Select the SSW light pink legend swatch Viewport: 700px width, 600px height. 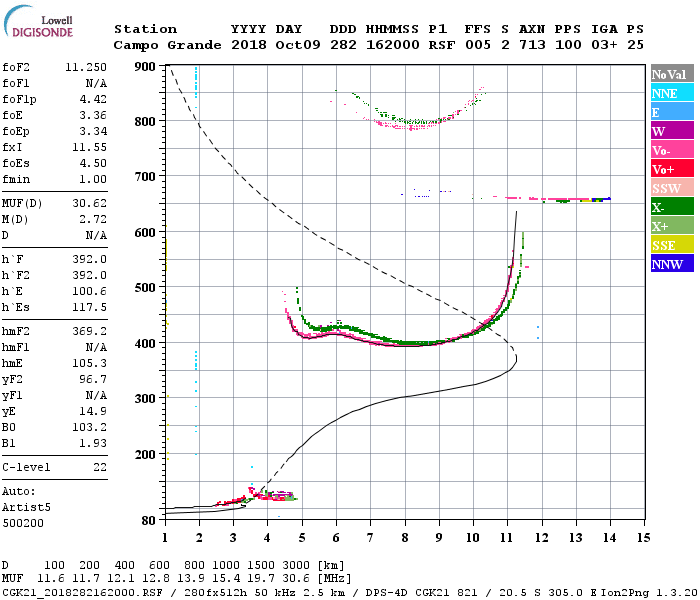point(672,188)
